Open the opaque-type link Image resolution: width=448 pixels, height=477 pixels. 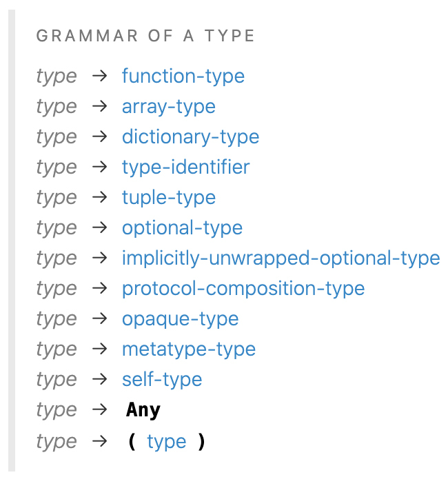181,319
